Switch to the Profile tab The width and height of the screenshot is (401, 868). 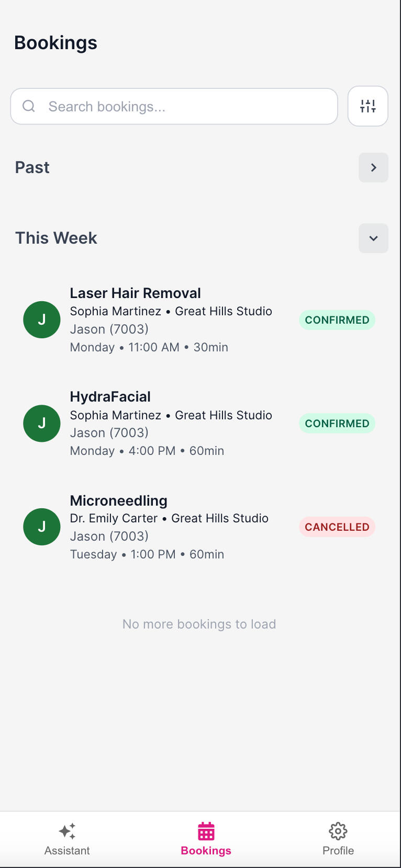pos(338,850)
